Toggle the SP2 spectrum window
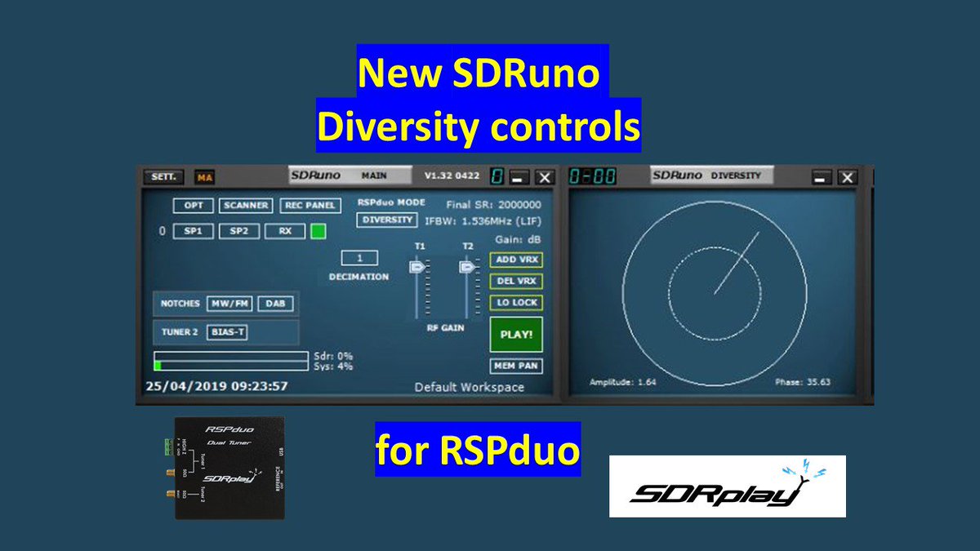 point(238,231)
